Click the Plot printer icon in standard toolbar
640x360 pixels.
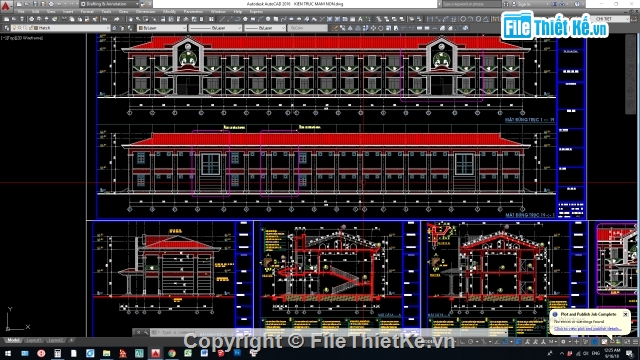31,19
